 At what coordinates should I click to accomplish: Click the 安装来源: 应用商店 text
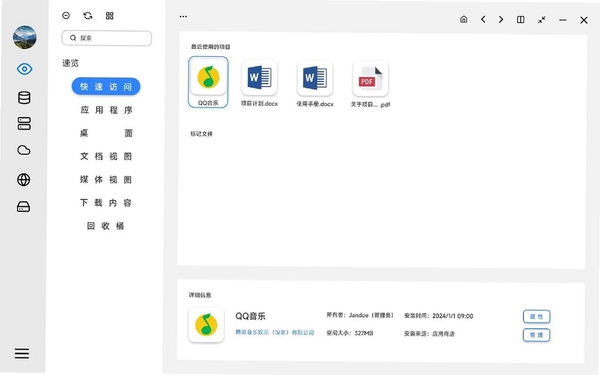click(429, 334)
